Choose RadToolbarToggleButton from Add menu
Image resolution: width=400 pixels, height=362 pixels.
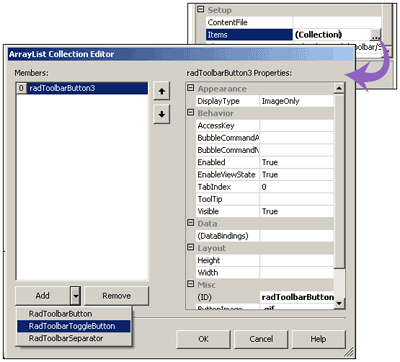coord(74,326)
